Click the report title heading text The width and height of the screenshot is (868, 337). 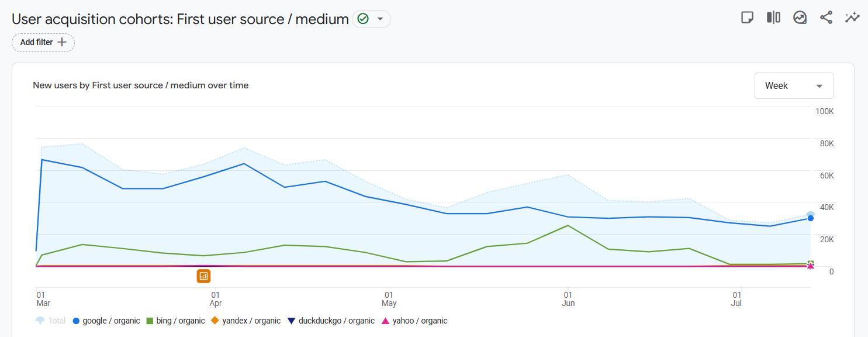click(180, 19)
